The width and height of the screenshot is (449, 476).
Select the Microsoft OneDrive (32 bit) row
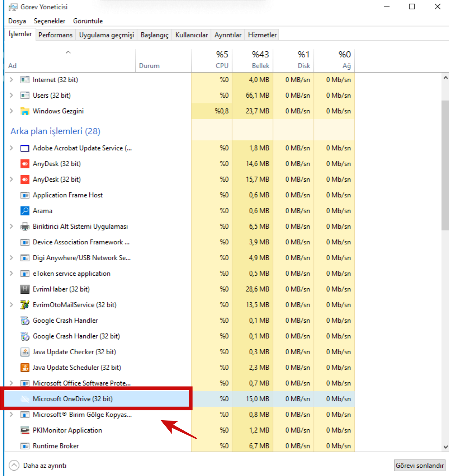coord(180,399)
